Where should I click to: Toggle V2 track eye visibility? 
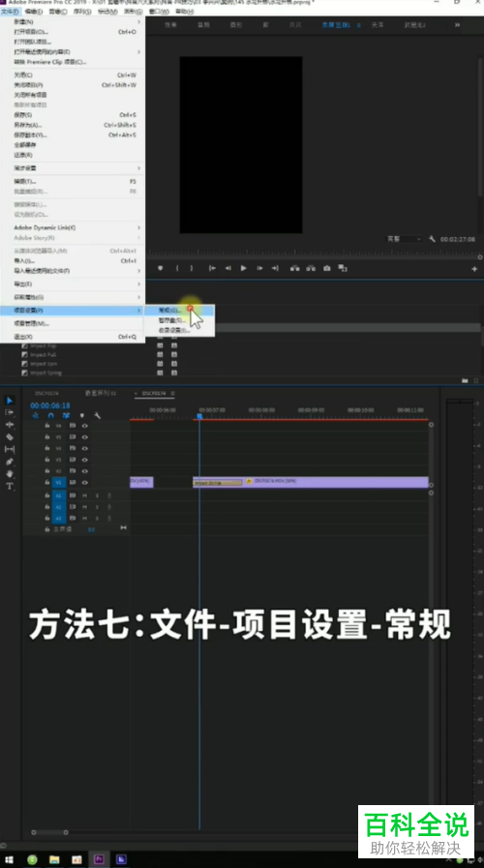pyautogui.click(x=85, y=471)
